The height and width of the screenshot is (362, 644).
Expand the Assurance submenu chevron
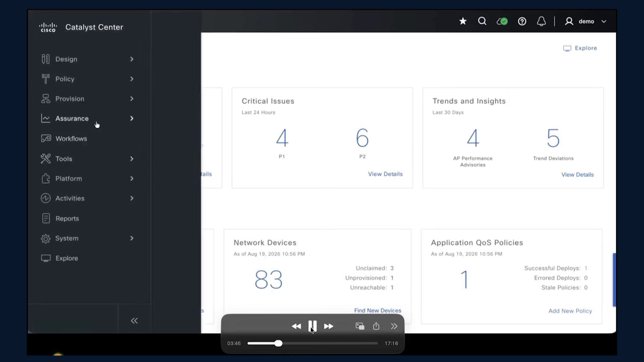132,118
